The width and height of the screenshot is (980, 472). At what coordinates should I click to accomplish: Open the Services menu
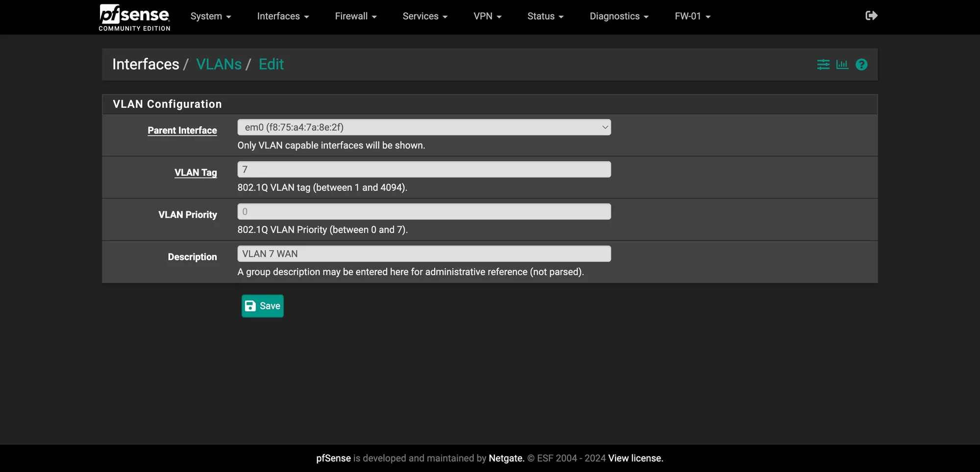[x=425, y=16]
